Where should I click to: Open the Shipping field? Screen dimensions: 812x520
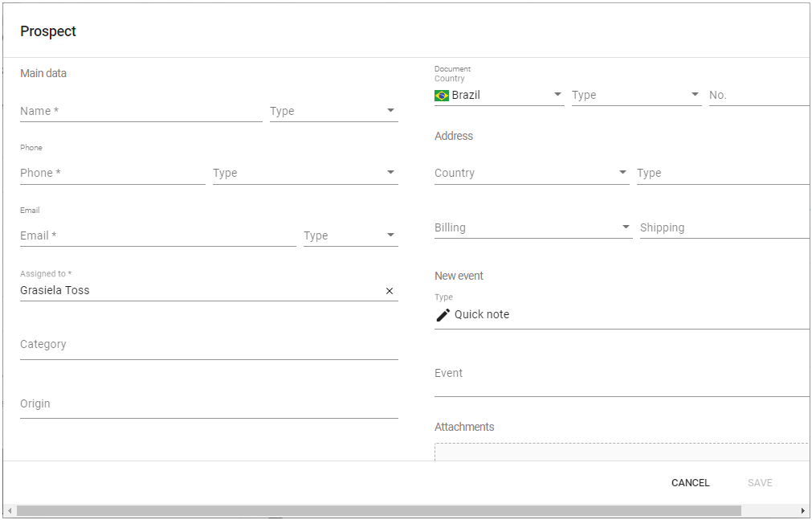click(724, 228)
